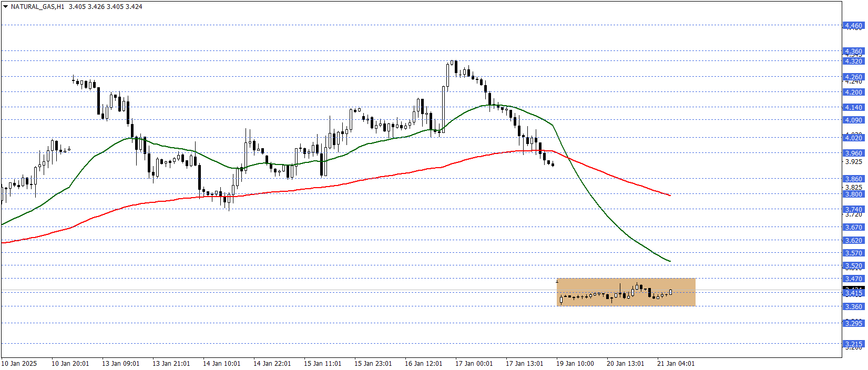
Task: Click the 16 Jan 12:01 time label
Action: click(423, 364)
